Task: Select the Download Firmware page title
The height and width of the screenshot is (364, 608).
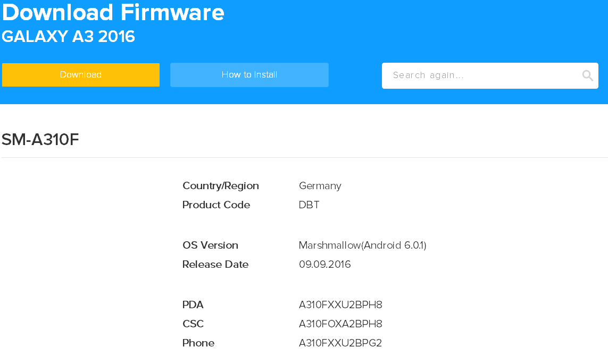Action: pyautogui.click(x=113, y=12)
